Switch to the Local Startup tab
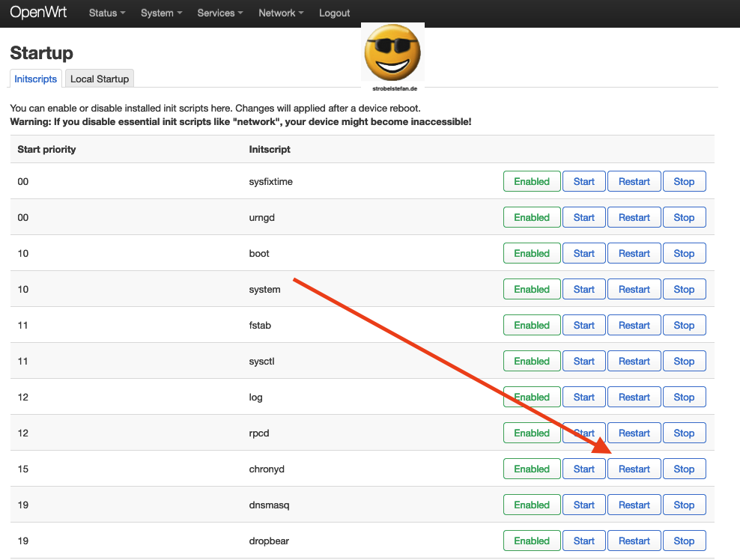Viewport: 740px width, 560px height. (x=100, y=79)
